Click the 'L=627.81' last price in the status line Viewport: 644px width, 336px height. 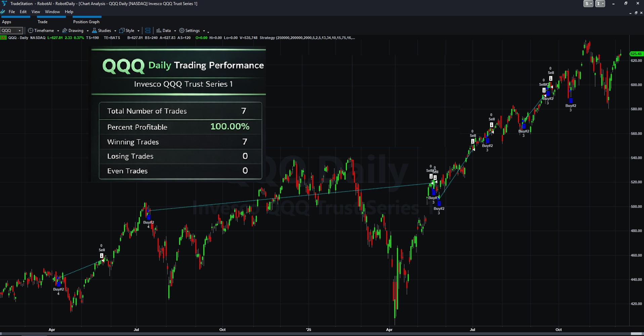pyautogui.click(x=55, y=38)
